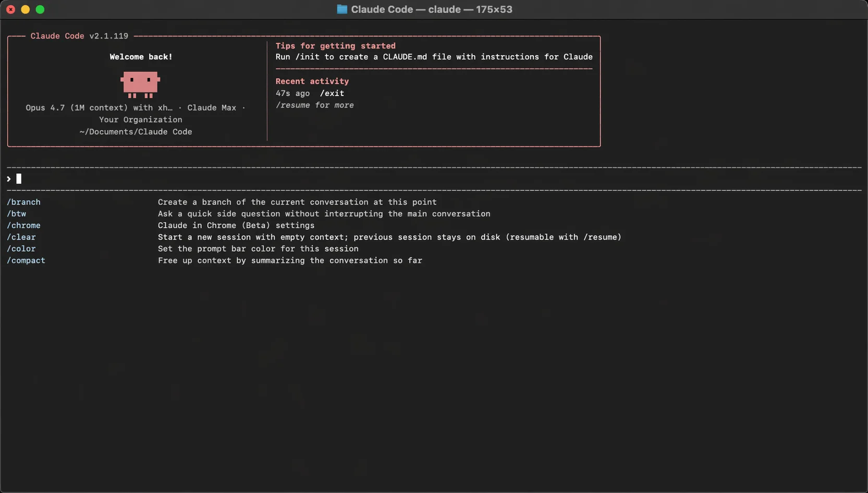Maximize the terminal with green button
The width and height of the screenshot is (868, 493).
[x=40, y=9]
